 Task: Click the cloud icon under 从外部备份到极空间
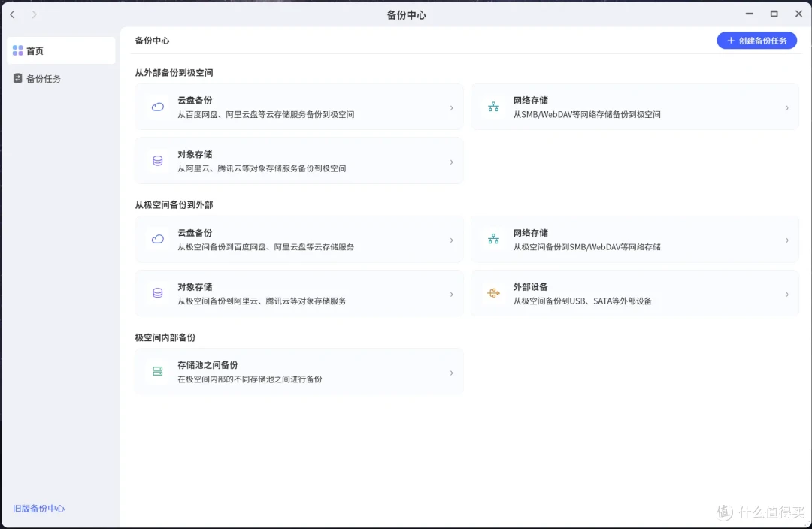coord(157,107)
